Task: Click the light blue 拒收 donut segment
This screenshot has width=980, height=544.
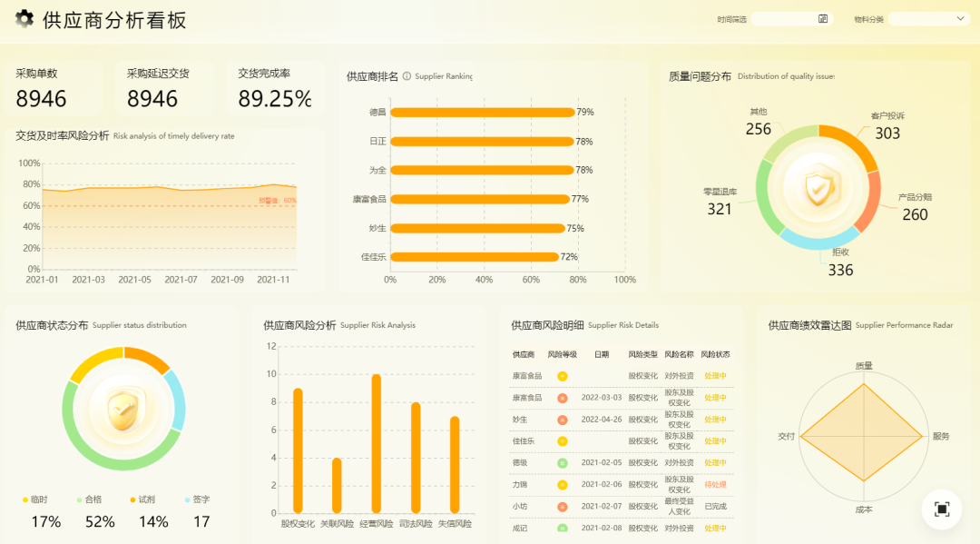Action: point(820,238)
